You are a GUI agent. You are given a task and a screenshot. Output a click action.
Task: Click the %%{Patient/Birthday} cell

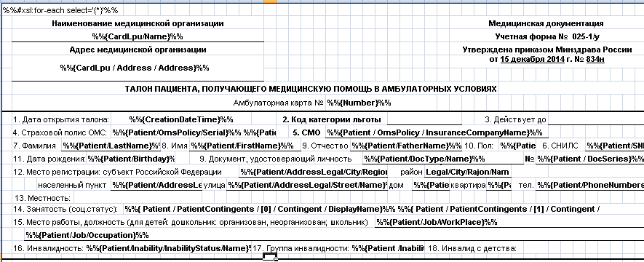(x=131, y=159)
